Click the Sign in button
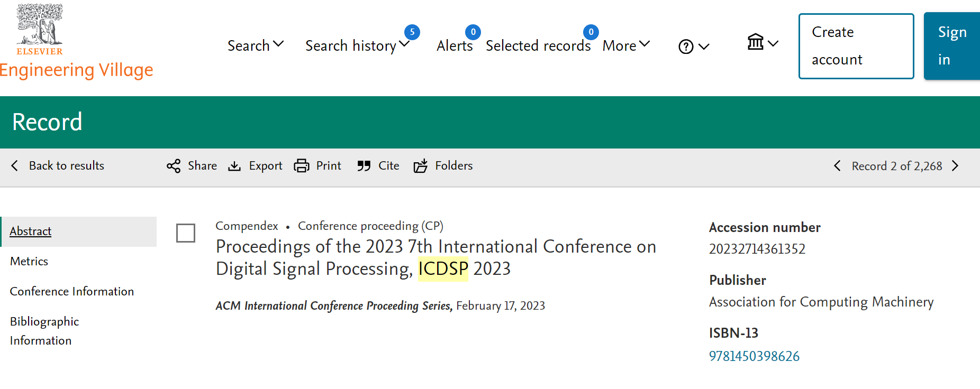980x389 pixels. click(x=952, y=46)
